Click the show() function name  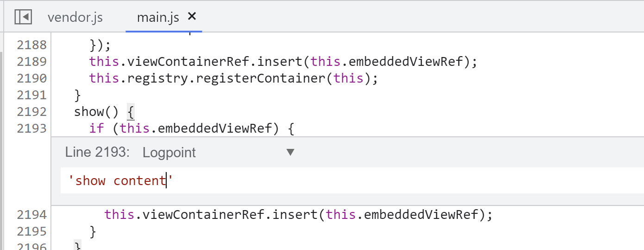[x=89, y=112]
